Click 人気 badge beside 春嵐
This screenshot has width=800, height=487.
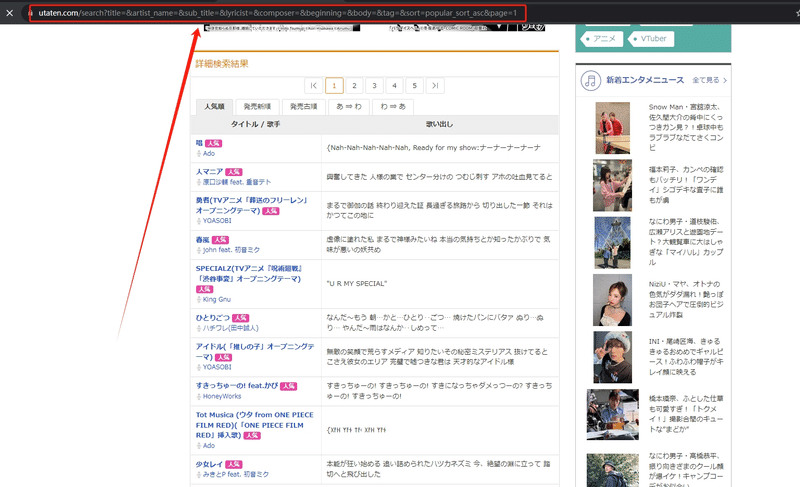click(x=220, y=240)
